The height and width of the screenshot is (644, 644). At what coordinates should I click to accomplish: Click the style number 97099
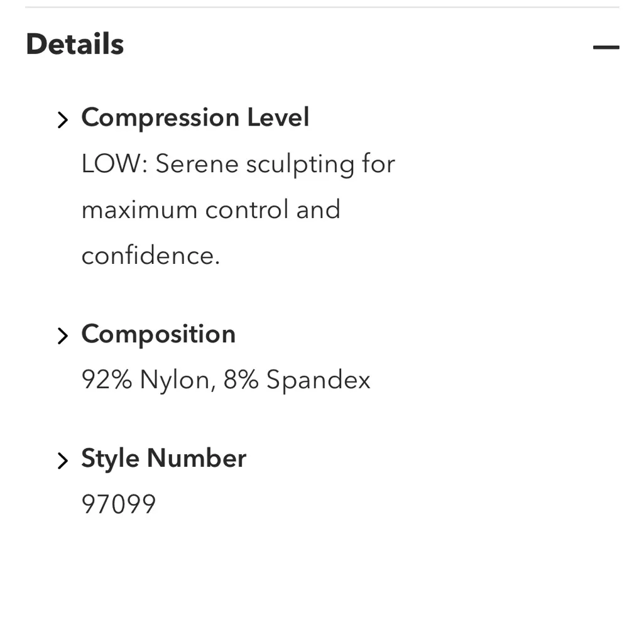tap(119, 505)
